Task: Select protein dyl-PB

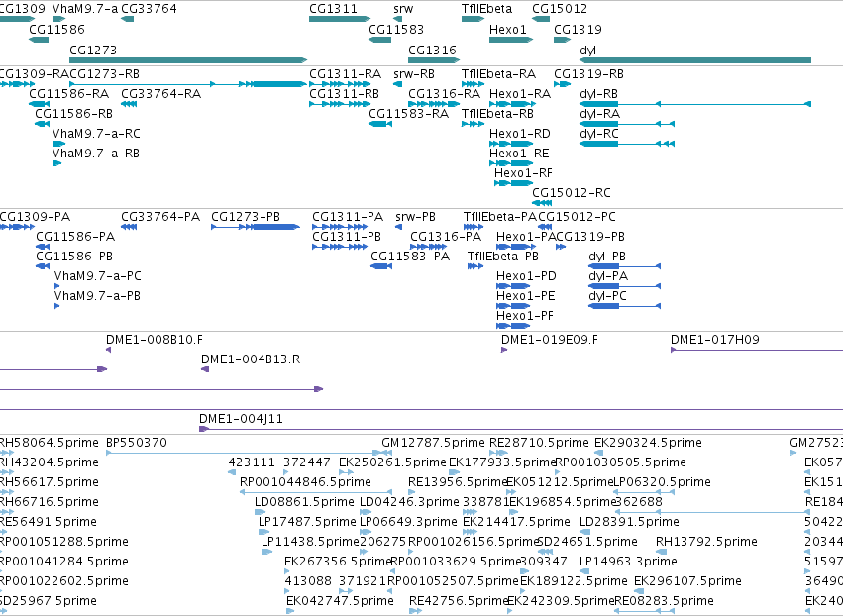Action: 625,266
